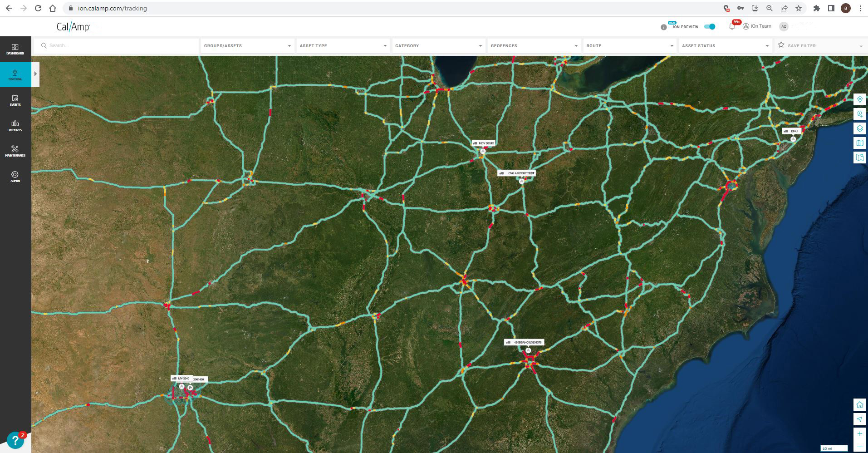Open the Geofences filter dropdown
Viewport: 868px width, 453px height.
pos(534,46)
